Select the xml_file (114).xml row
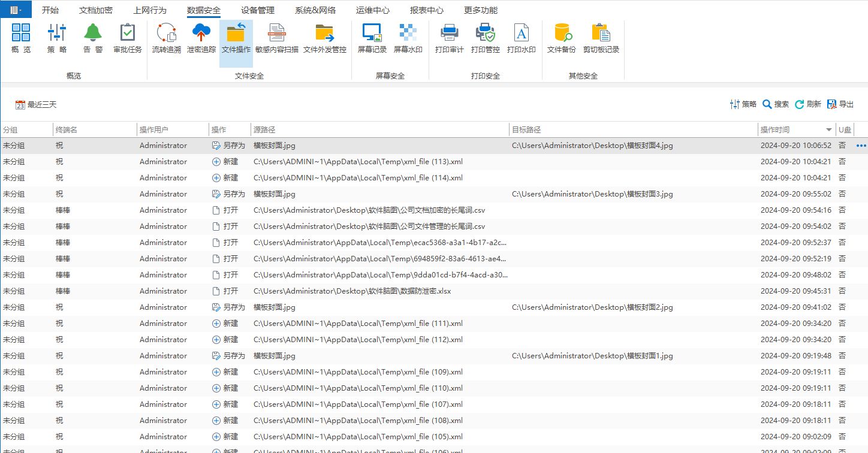This screenshot has width=868, height=453. click(x=434, y=178)
